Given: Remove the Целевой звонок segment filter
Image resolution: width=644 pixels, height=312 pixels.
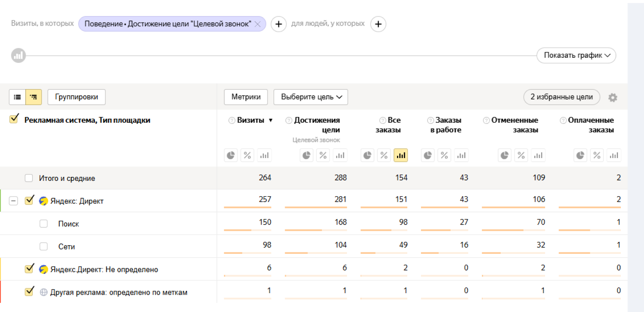Looking at the screenshot, I should (x=258, y=24).
